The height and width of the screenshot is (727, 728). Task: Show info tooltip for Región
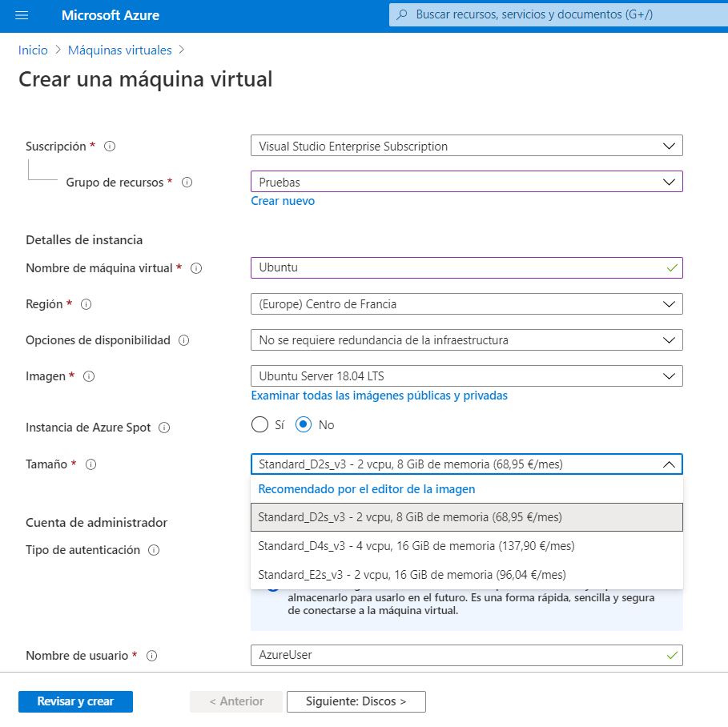point(86,304)
